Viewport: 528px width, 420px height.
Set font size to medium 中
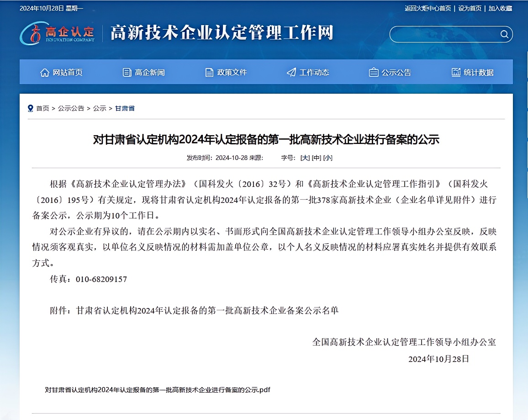tap(316, 158)
